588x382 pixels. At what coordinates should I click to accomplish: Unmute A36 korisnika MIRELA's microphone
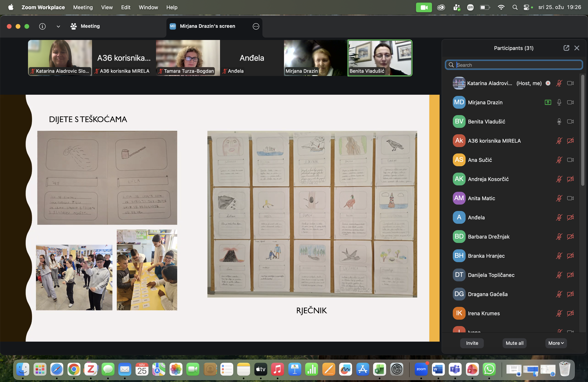[x=559, y=141]
